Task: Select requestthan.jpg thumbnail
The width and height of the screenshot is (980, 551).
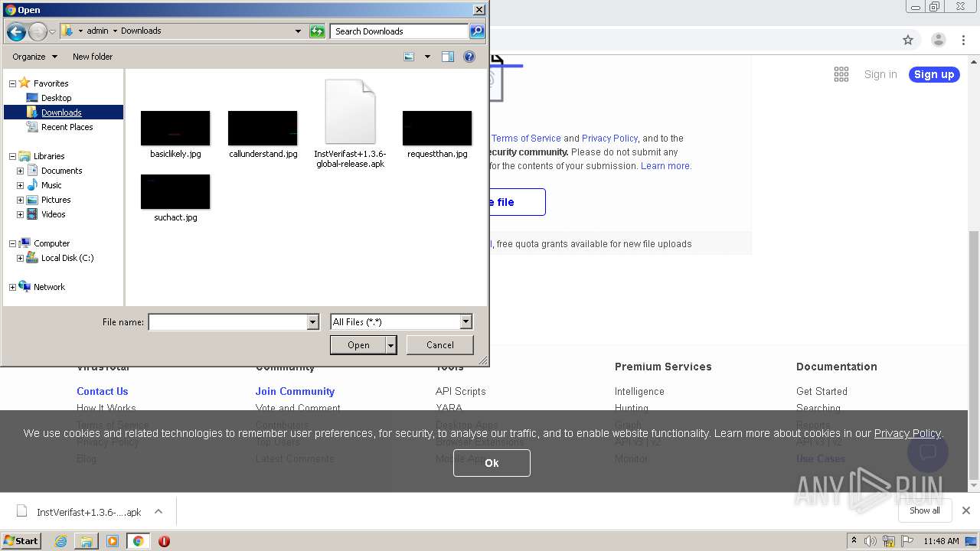Action: [437, 129]
